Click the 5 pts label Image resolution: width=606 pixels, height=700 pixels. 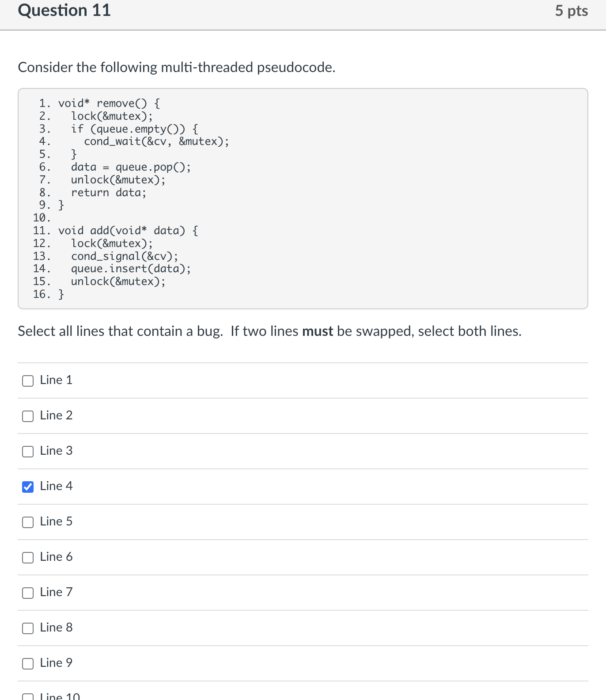pyautogui.click(x=572, y=11)
